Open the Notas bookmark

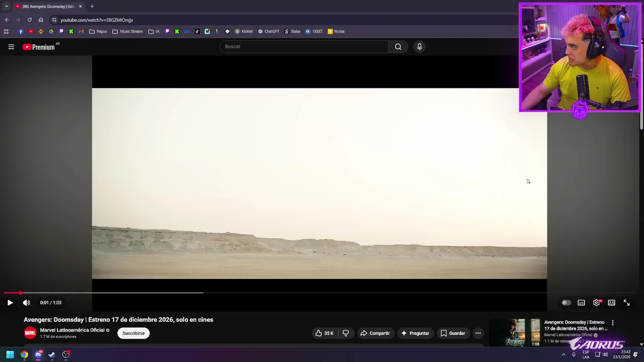(x=336, y=31)
